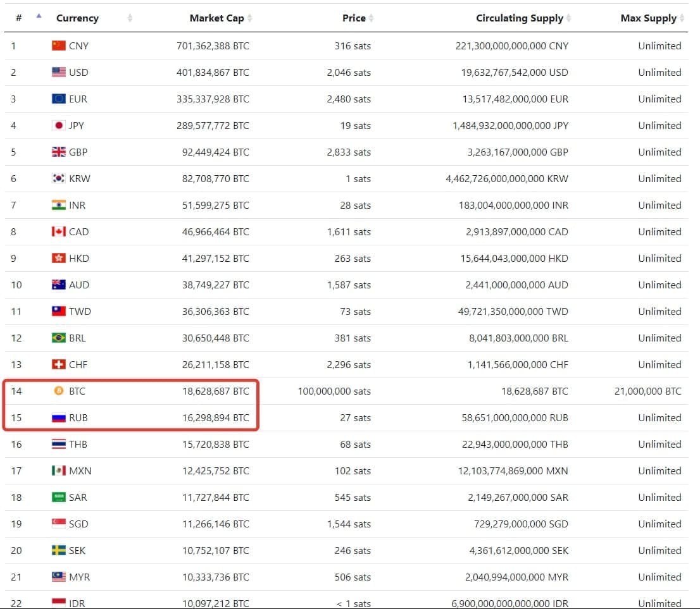700x609 pixels.
Task: Select the RUB currency name
Action: (78, 417)
